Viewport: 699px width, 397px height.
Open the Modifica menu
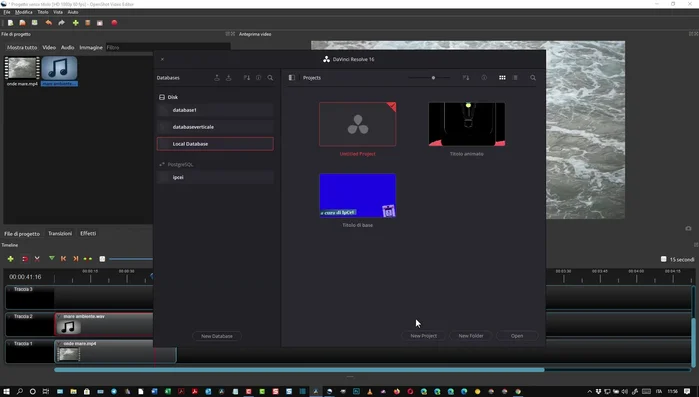click(x=24, y=12)
